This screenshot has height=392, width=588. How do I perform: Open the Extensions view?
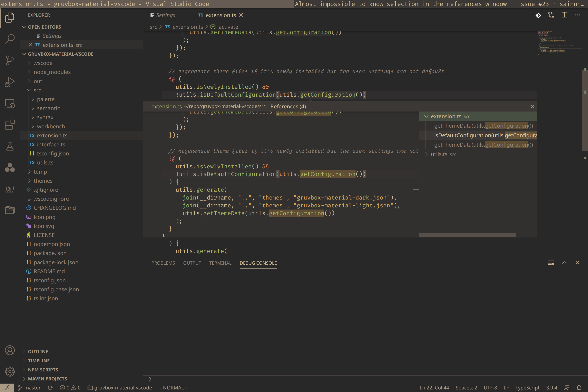(x=10, y=125)
